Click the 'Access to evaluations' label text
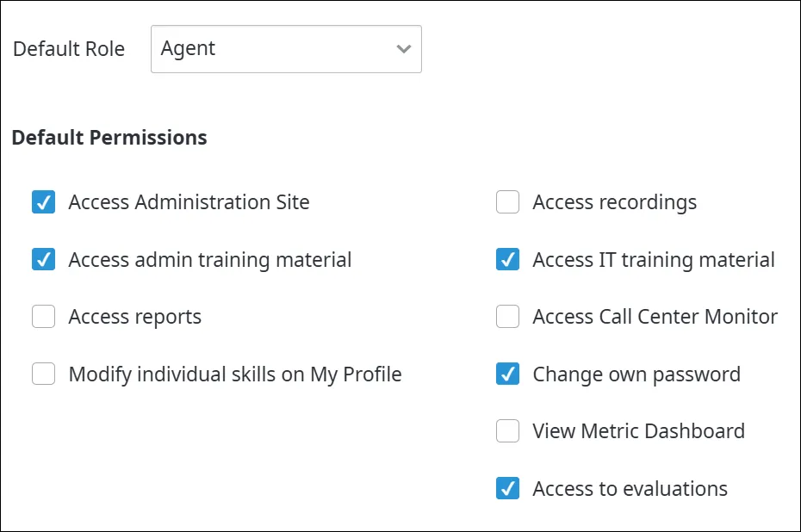 [x=630, y=489]
